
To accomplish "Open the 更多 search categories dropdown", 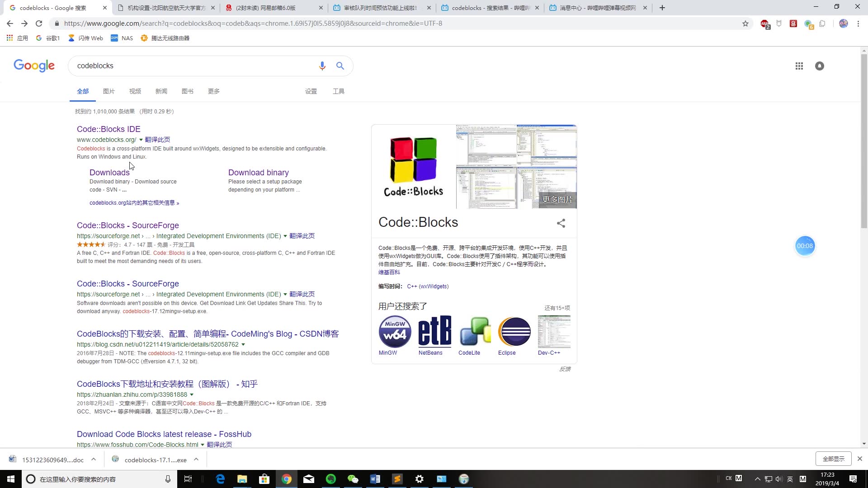I will click(x=213, y=91).
